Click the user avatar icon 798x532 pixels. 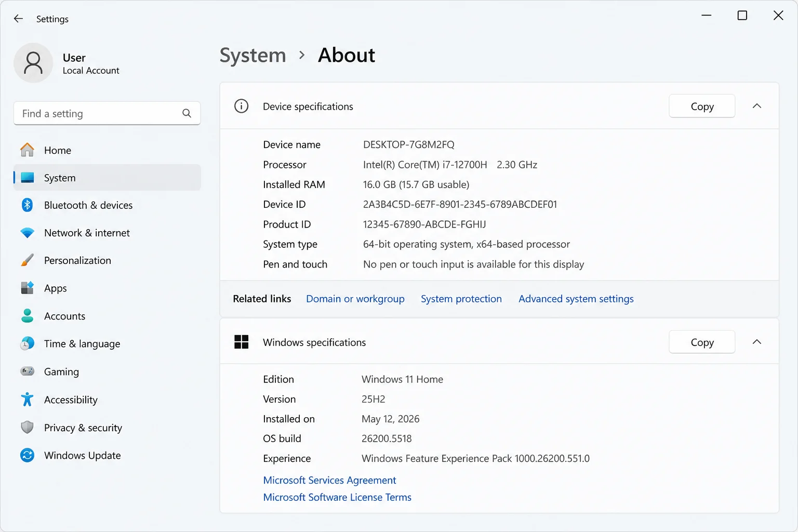pos(33,63)
